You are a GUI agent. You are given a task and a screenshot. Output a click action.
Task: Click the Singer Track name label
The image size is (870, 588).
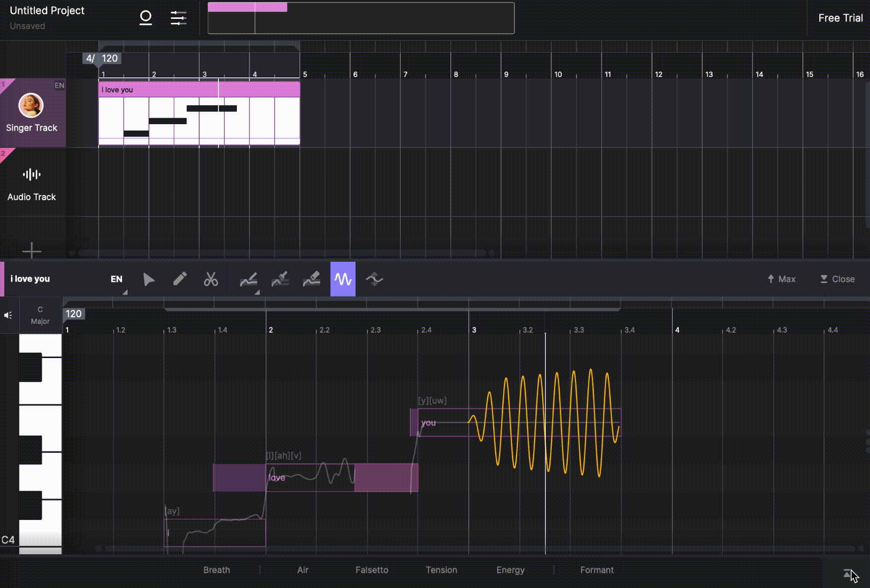coord(32,128)
